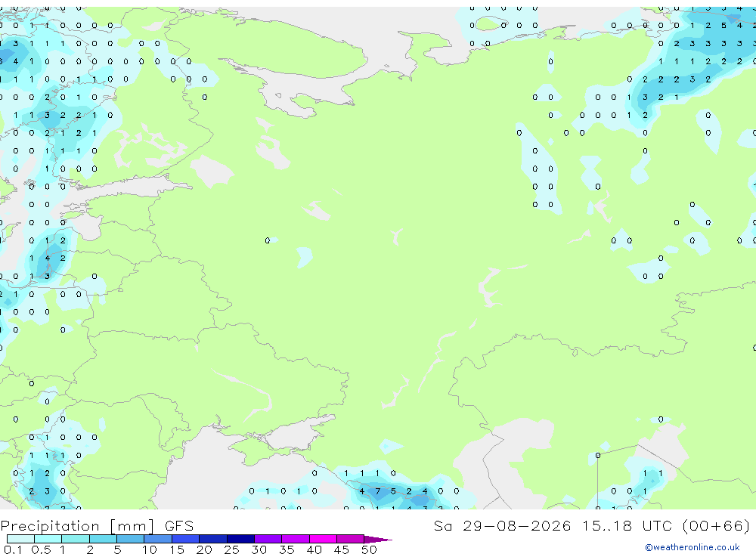The height and width of the screenshot is (554, 756).
Task: Click the 2–5 mm legend color
Action: [103, 539]
